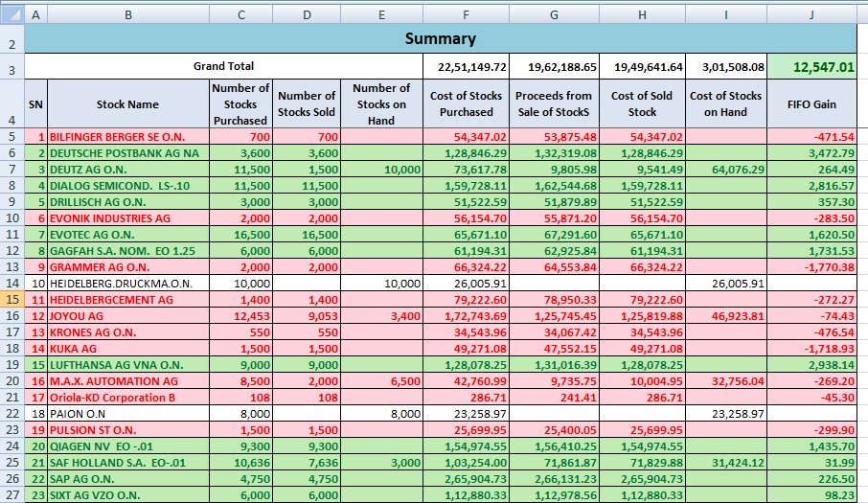Select row 15 header
This screenshot has height=503, width=868.
click(x=11, y=299)
